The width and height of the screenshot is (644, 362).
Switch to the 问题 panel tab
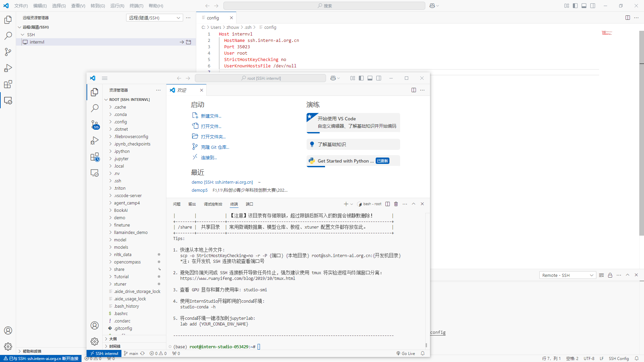[x=177, y=204]
